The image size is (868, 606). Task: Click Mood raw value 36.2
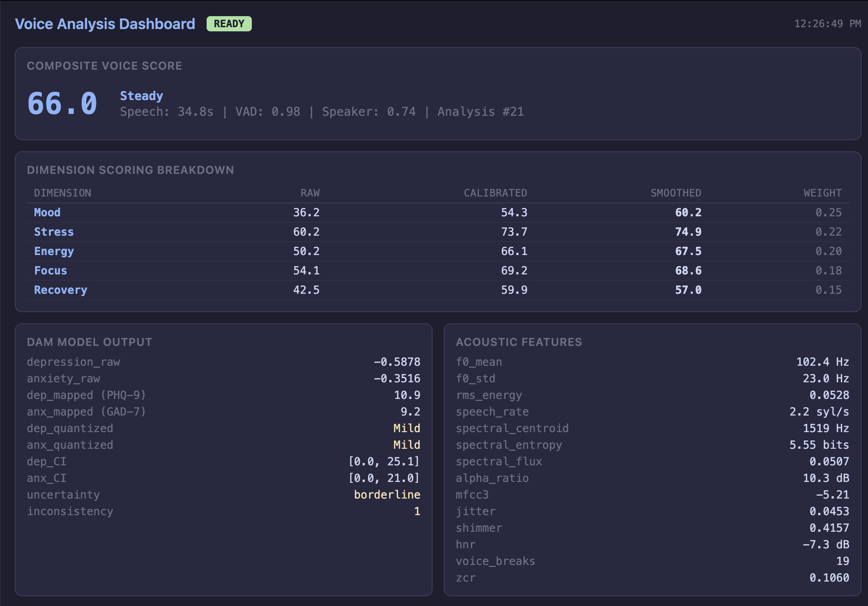(306, 213)
